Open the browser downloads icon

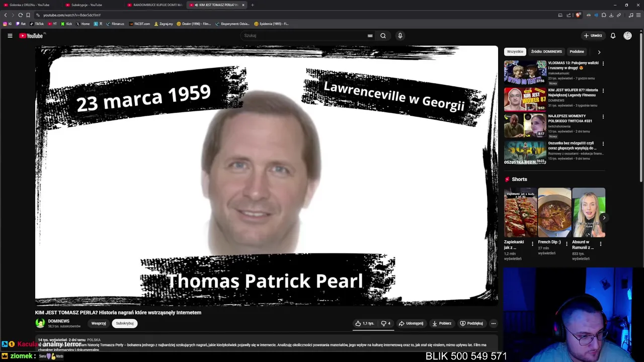[x=611, y=15]
